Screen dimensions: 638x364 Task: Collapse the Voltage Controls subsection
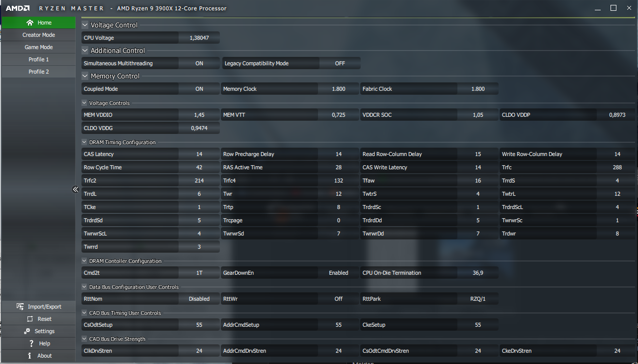(84, 103)
